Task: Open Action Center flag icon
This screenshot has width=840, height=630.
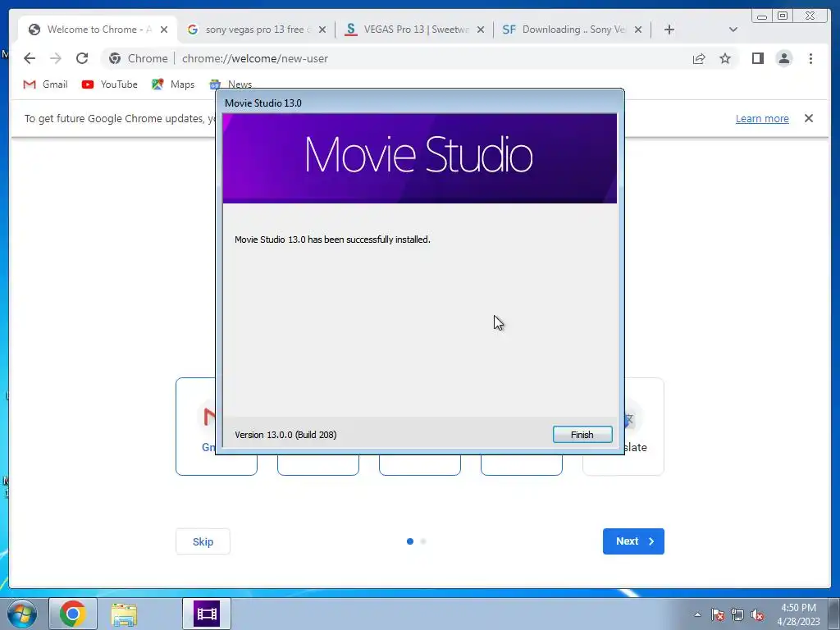Action: click(x=718, y=614)
